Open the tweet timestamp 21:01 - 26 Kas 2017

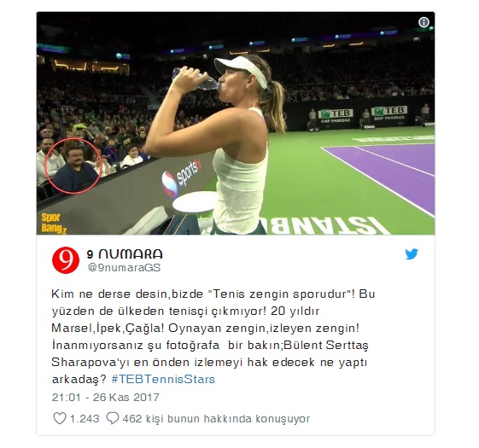point(106,398)
